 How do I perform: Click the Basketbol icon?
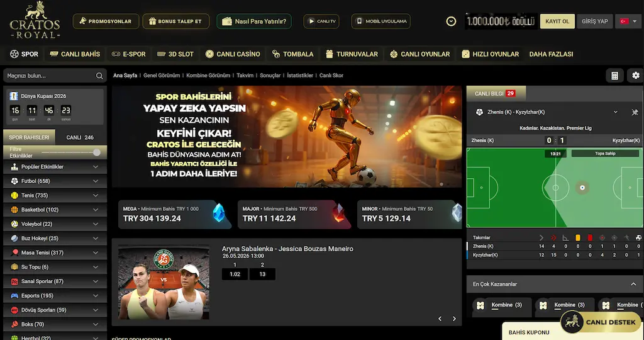14,210
